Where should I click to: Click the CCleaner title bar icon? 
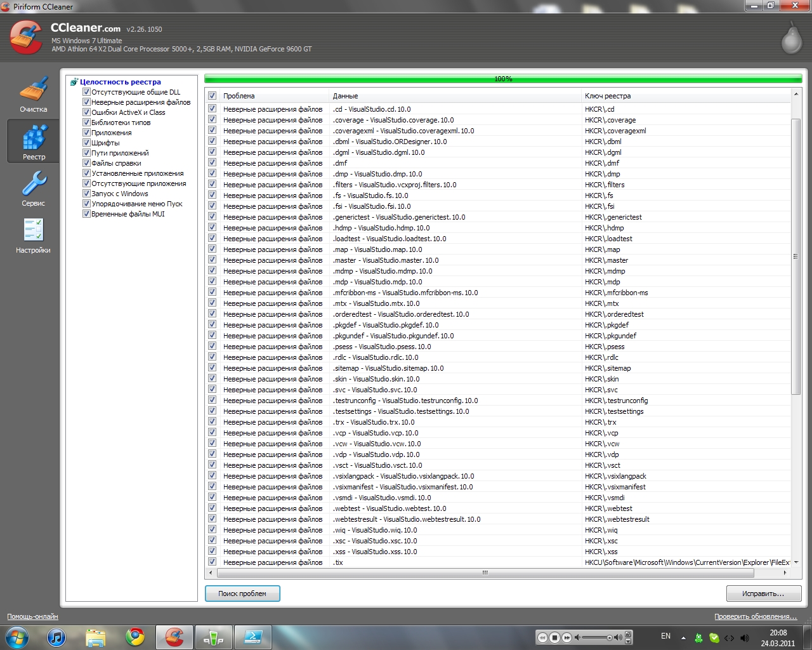(6, 6)
